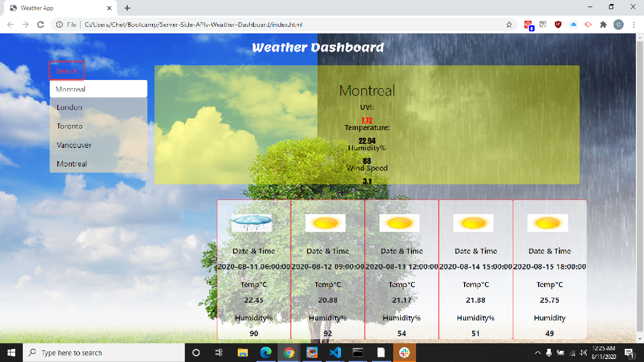Image resolution: width=644 pixels, height=362 pixels.
Task: Open a new browser tab
Action: click(x=127, y=8)
